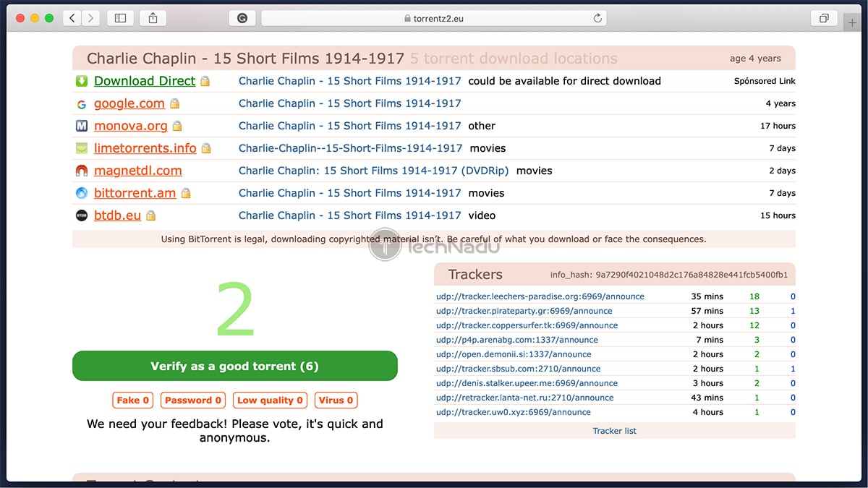Viewport: 868px width, 488px height.
Task: Add a new tab with plus button
Action: 854,22
